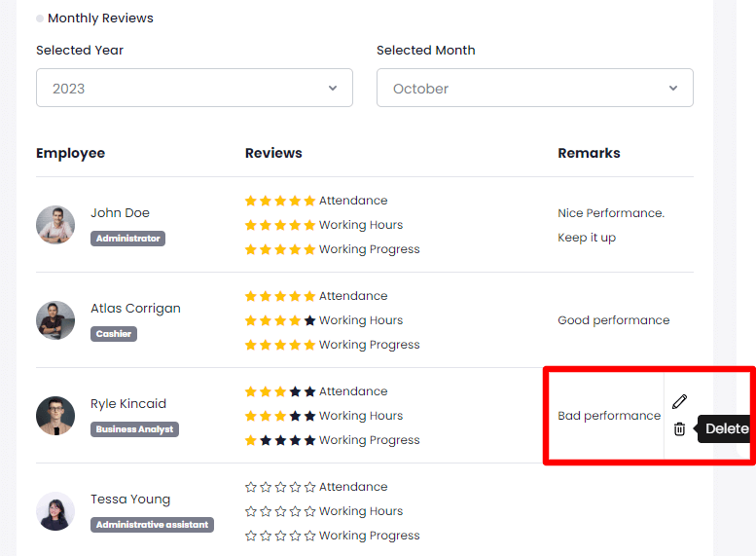Click Tessa Young's profile avatar

tap(55, 511)
